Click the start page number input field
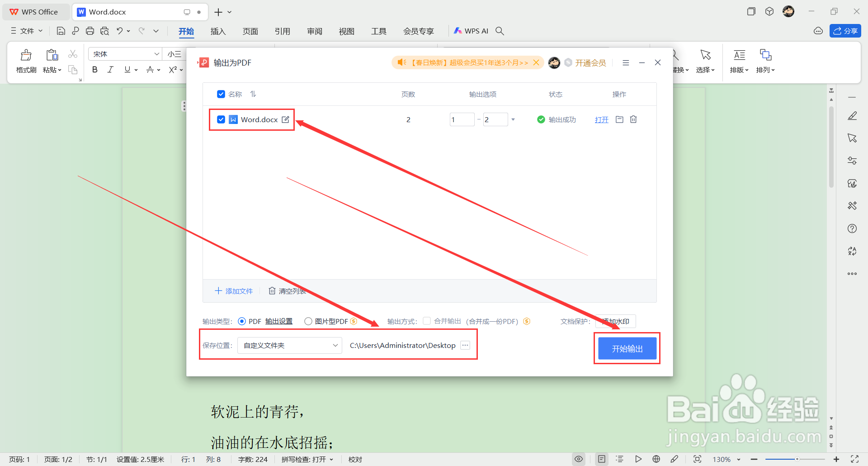Viewport: 868px width, 466px height. click(462, 119)
